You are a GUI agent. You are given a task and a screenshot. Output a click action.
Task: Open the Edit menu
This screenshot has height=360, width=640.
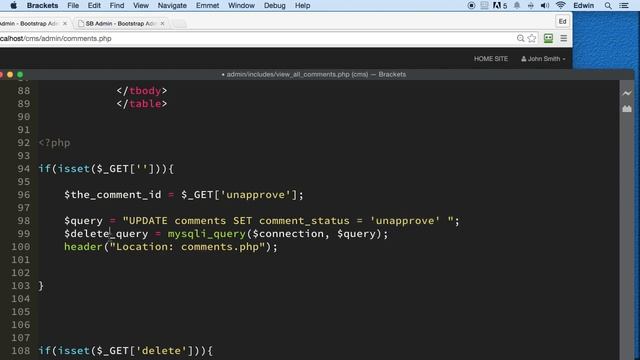coord(94,5)
